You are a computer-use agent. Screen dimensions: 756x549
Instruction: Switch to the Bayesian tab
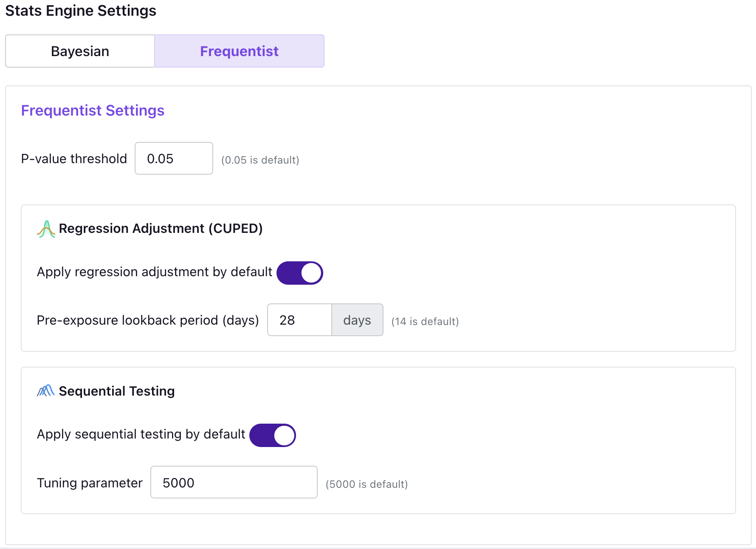pyautogui.click(x=80, y=51)
